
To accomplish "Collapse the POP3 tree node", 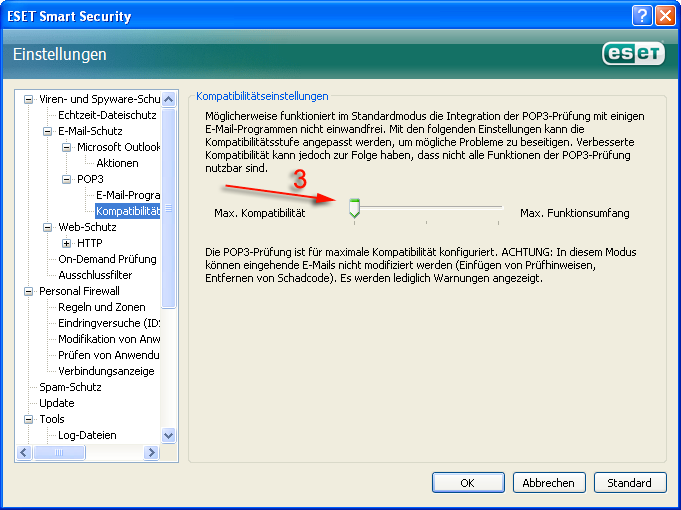I will 66,179.
